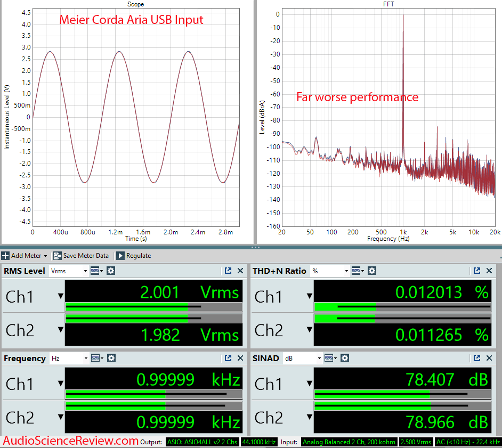Click the Add Meter plus icon
Image resolution: width=502 pixels, height=448 pixels.
coord(5,256)
